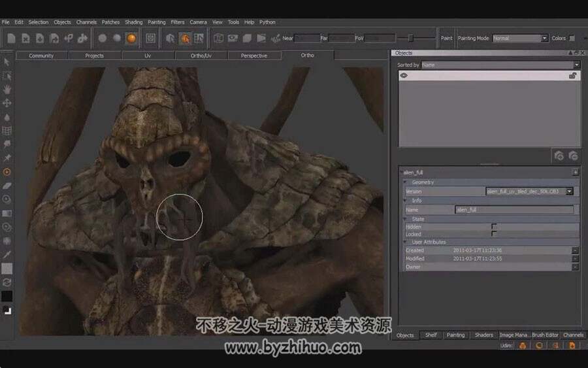This screenshot has height=368, width=588.
Task: Pick the four-arrow Transform tool
Action: (7, 103)
